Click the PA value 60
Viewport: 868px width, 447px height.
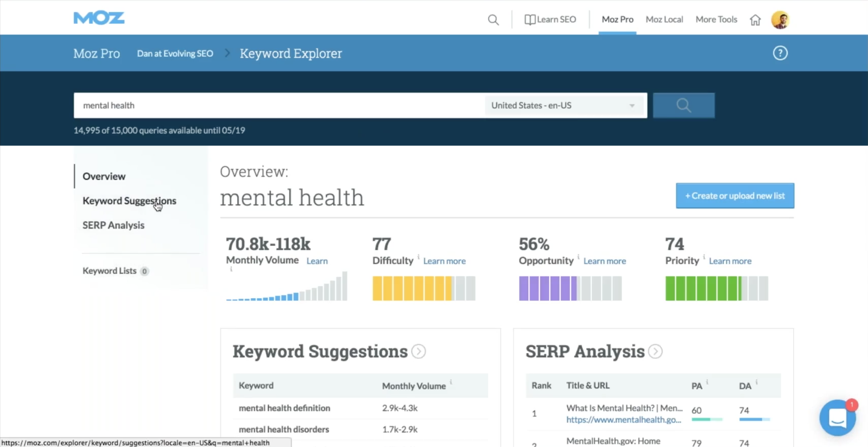[x=696, y=410]
